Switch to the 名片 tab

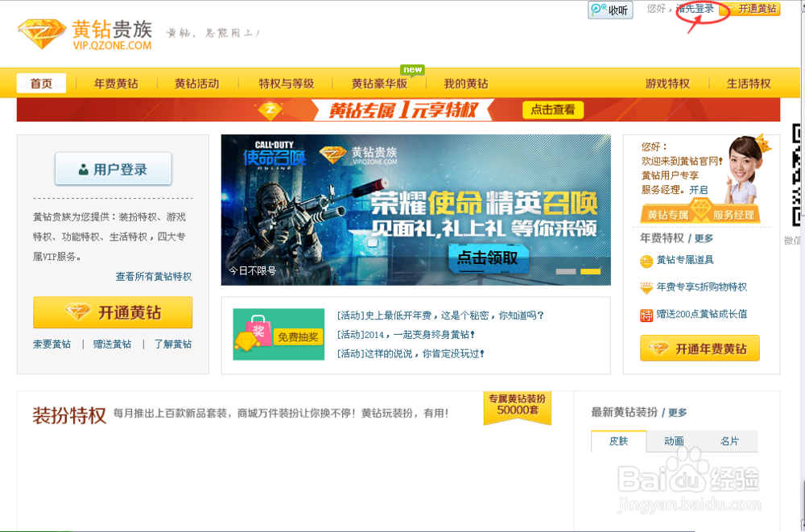pyautogui.click(x=729, y=441)
